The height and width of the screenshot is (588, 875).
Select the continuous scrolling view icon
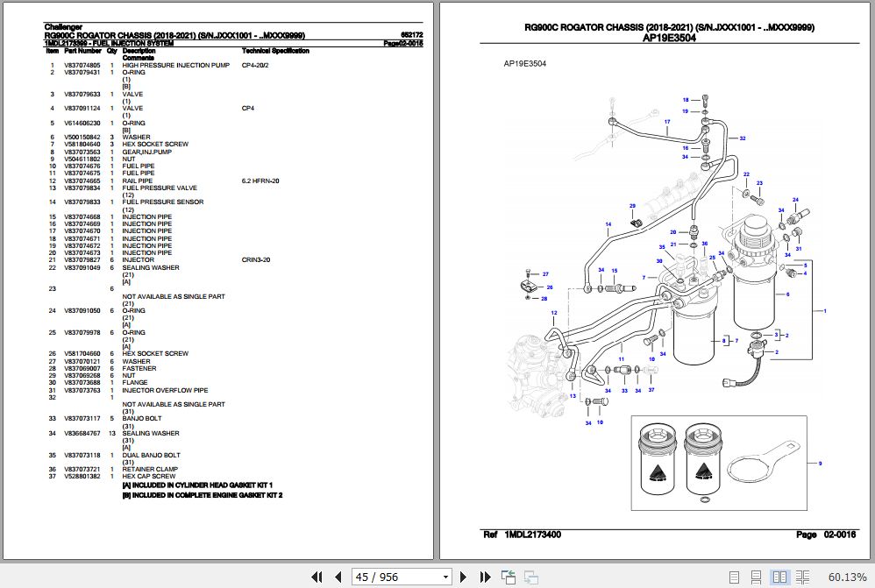pyautogui.click(x=757, y=577)
